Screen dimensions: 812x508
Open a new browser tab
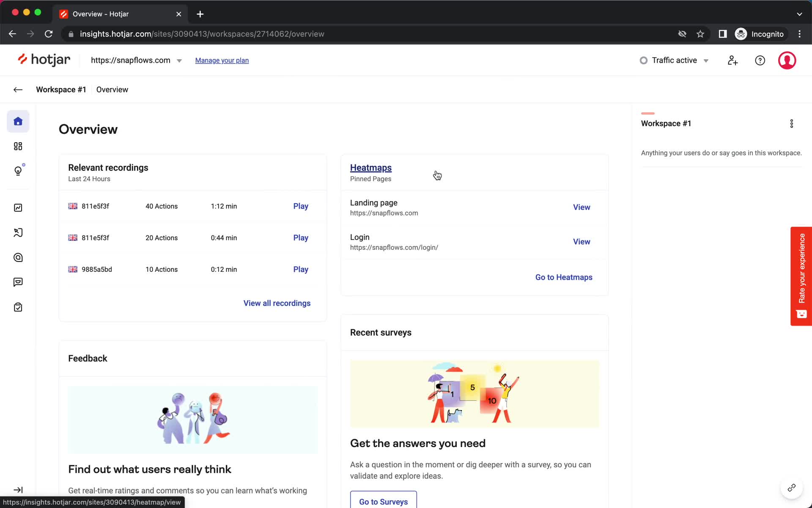coord(200,14)
